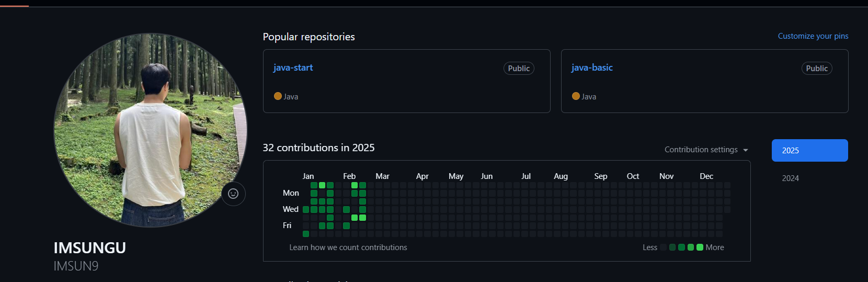Click Customize your pins link
Screen dimensions: 868x282
pyautogui.click(x=813, y=36)
